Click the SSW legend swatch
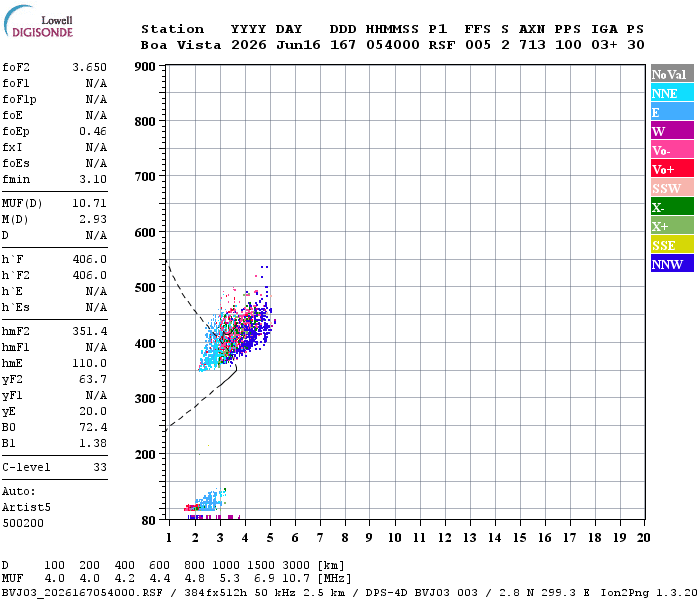Image resolution: width=700 pixels, height=600 pixels. 672,188
